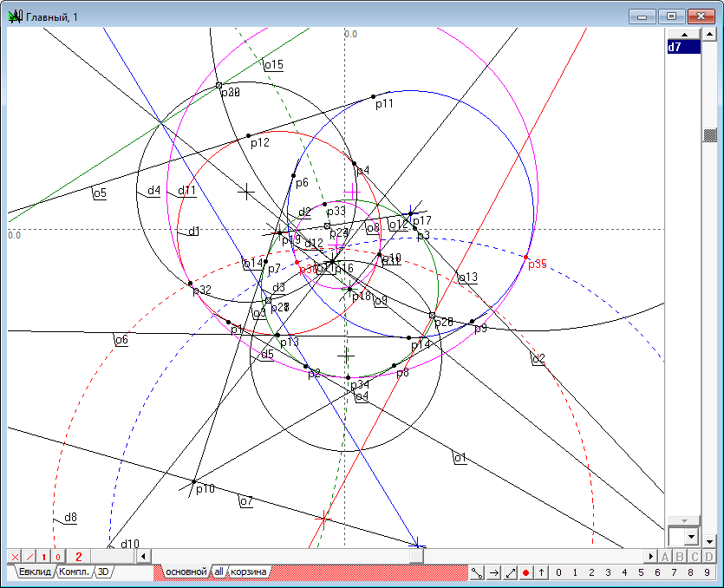Click digit 3 in bottom number row

pyautogui.click(x=608, y=572)
